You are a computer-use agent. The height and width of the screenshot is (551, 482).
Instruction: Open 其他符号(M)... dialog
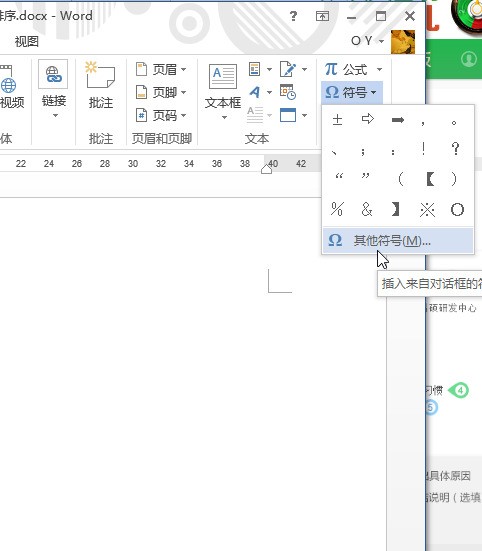click(x=398, y=241)
